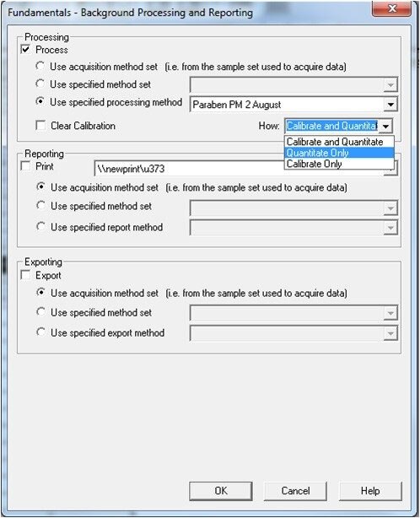Expand the specified export method dropdown
This screenshot has height=518, width=420.
(x=390, y=333)
